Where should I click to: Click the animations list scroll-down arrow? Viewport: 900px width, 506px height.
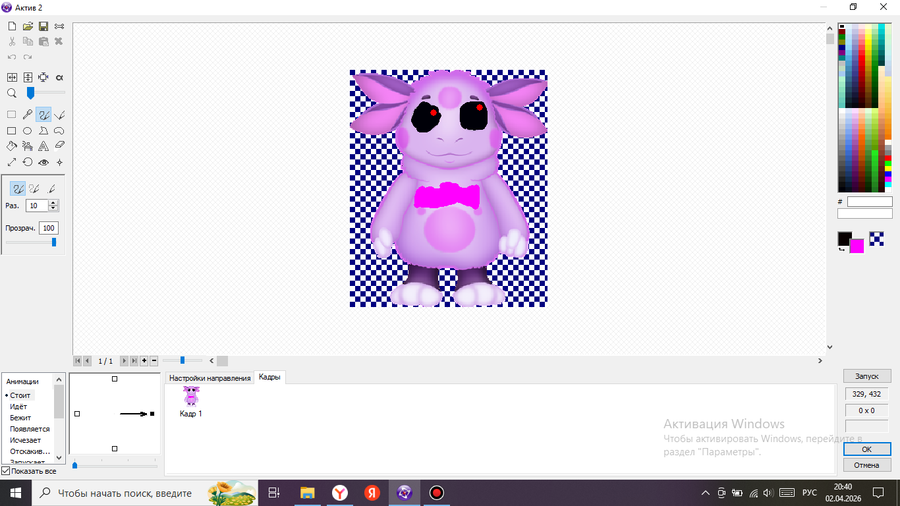pos(59,458)
